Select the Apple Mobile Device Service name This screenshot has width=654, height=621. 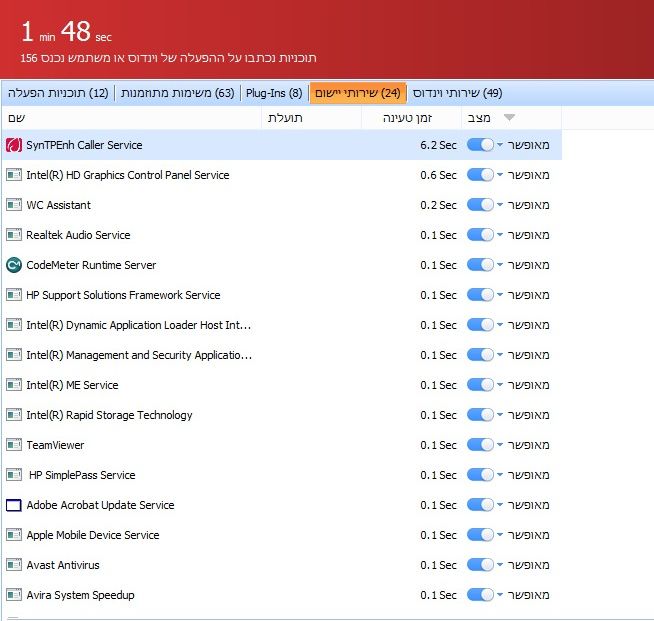93,535
